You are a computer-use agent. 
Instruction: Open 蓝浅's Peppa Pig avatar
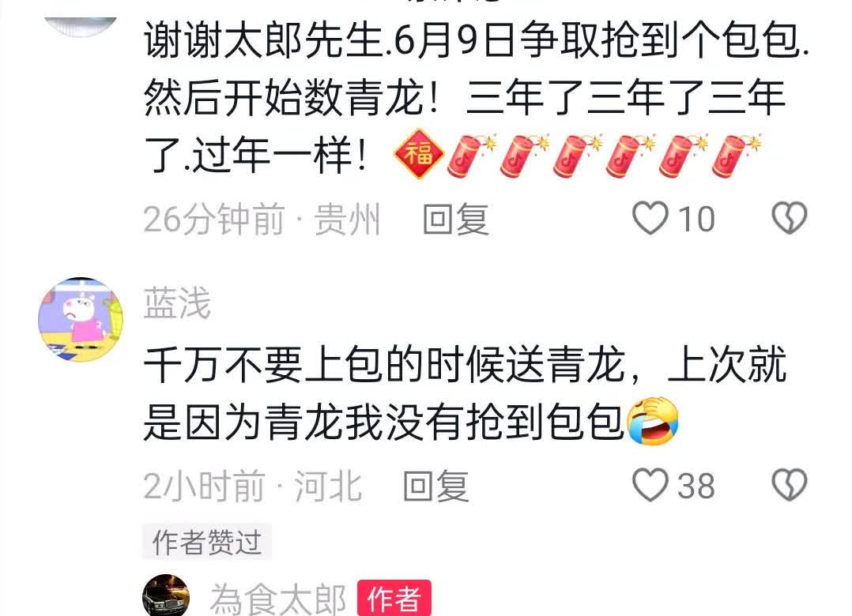click(81, 320)
